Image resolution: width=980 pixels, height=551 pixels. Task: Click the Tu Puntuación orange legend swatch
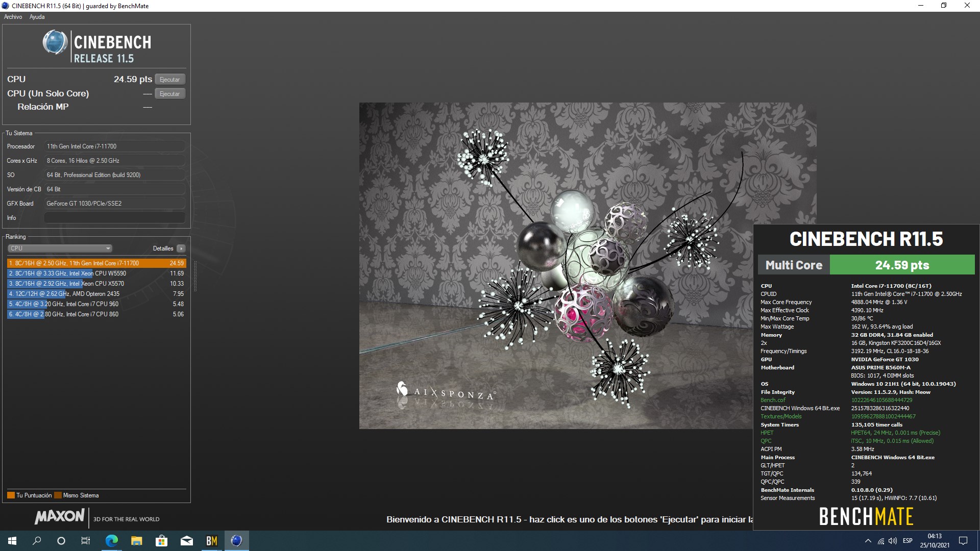[x=11, y=495]
